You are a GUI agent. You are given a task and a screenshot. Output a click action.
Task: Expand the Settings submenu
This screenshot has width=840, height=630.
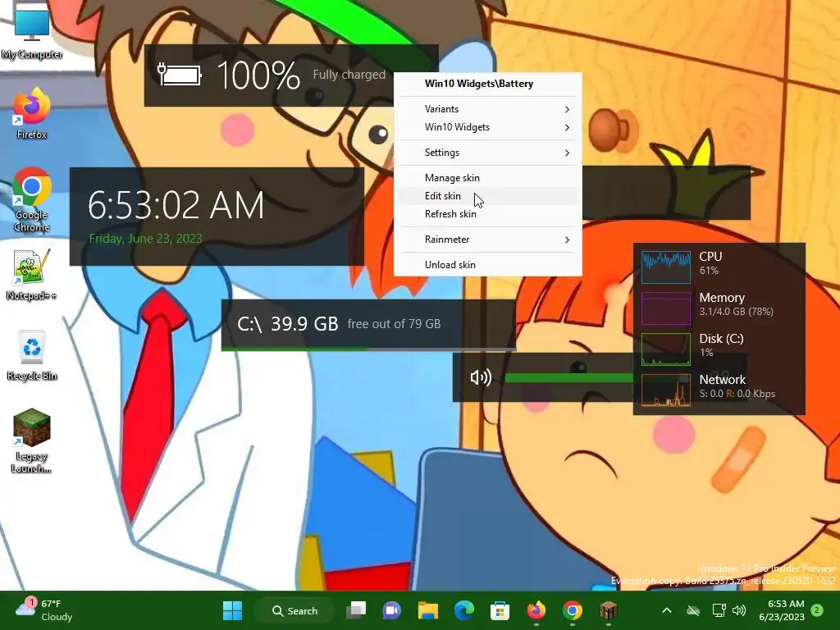tap(487, 153)
